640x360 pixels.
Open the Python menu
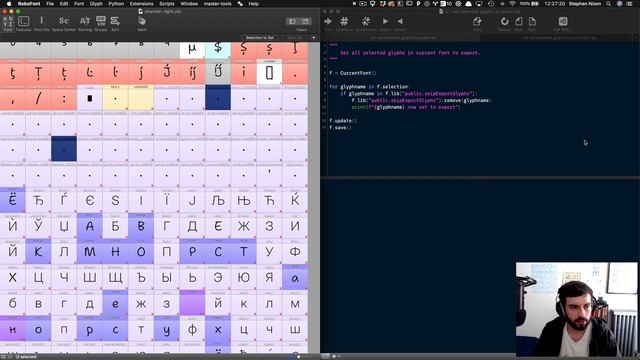(x=116, y=4)
